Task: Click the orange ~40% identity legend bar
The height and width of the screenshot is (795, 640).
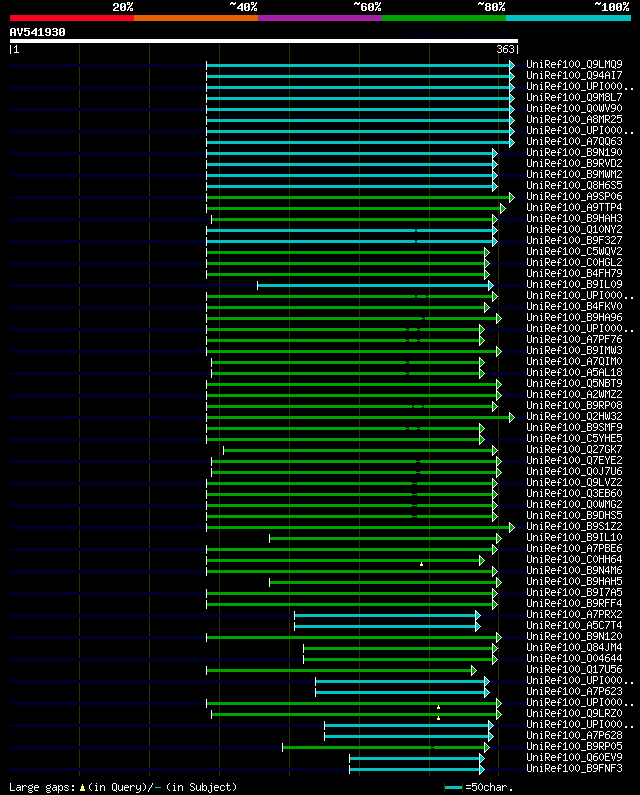Action: pyautogui.click(x=196, y=18)
